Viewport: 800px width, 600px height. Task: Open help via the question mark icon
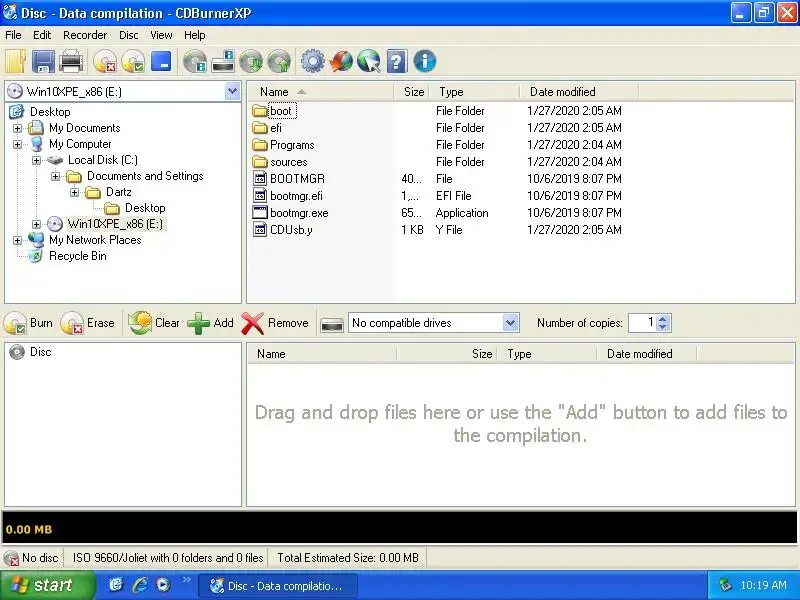pyautogui.click(x=396, y=62)
